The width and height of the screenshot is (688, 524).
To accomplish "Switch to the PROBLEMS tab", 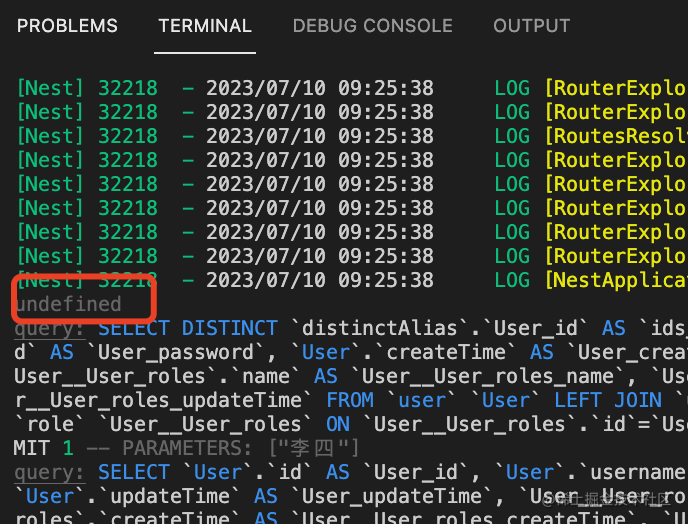I will [x=67, y=26].
